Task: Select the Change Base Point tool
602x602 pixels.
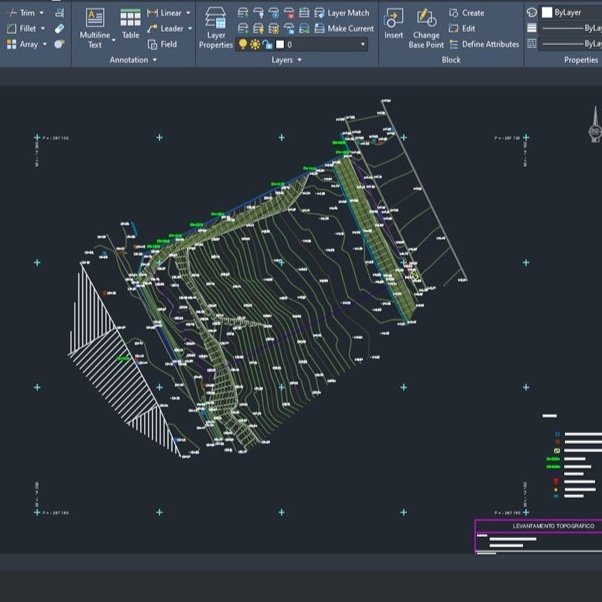Action: point(427,27)
